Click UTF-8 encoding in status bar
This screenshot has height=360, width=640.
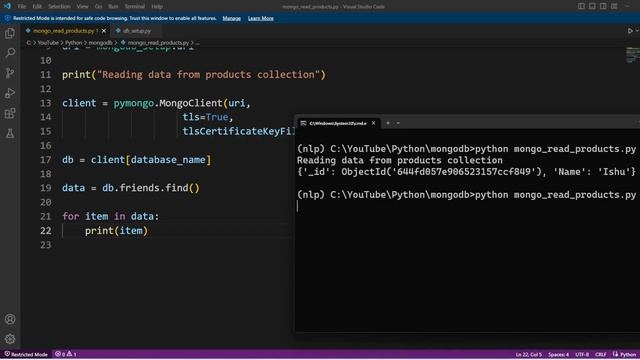582,354
